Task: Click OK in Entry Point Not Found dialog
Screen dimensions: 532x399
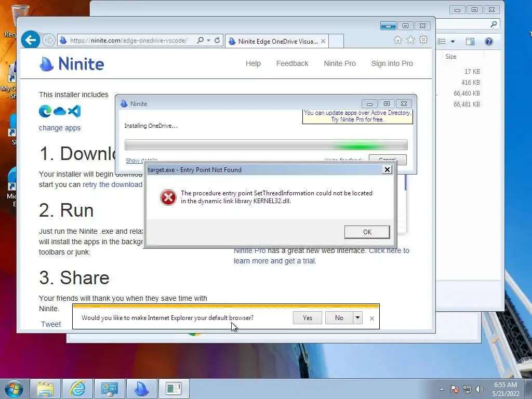Action: click(x=367, y=232)
